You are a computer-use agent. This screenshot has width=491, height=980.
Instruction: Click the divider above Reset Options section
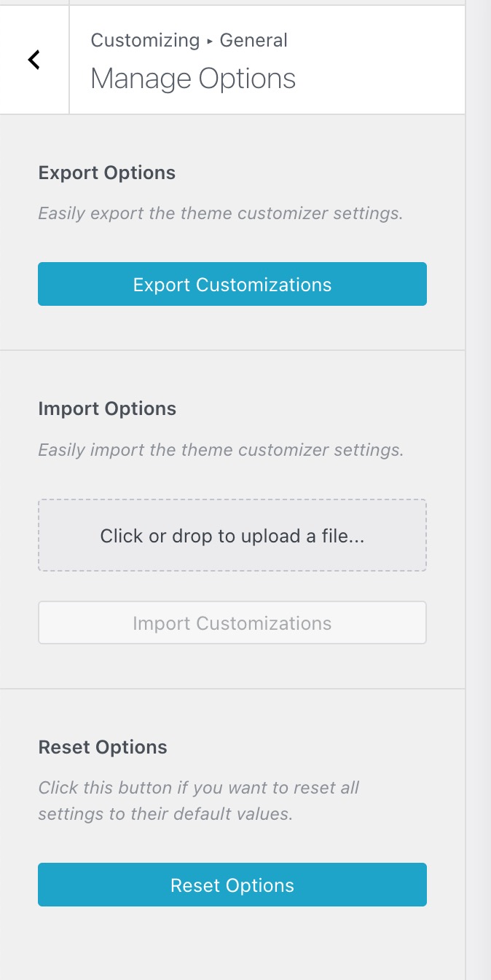(x=232, y=689)
